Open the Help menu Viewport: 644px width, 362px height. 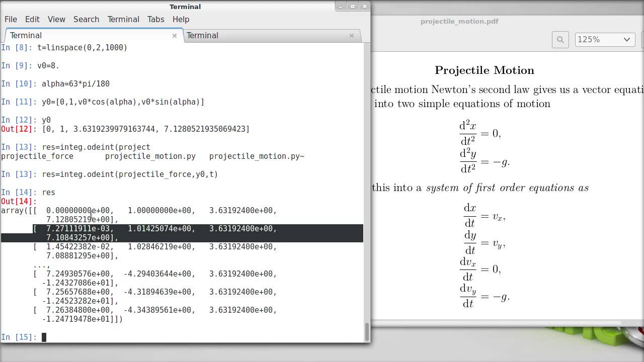(181, 19)
